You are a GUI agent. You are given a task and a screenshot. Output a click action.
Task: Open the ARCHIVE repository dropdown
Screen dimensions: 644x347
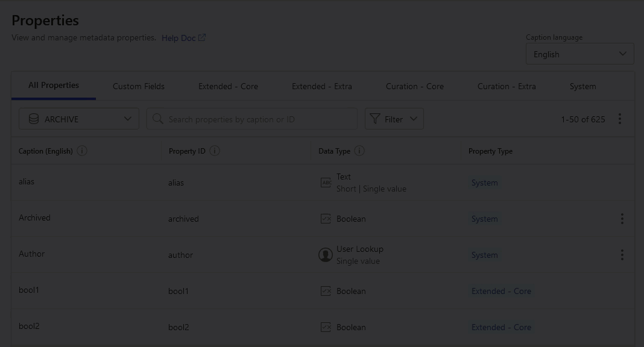coord(79,119)
